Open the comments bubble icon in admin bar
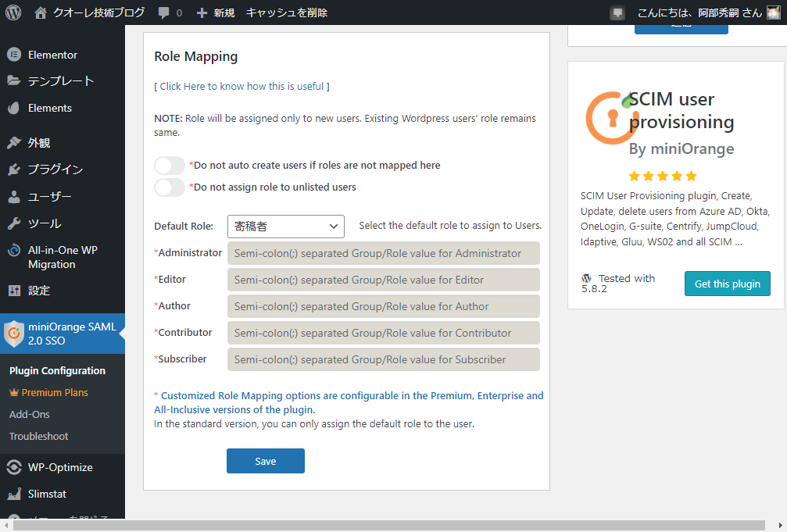The width and height of the screenshot is (787, 532). pos(163,13)
